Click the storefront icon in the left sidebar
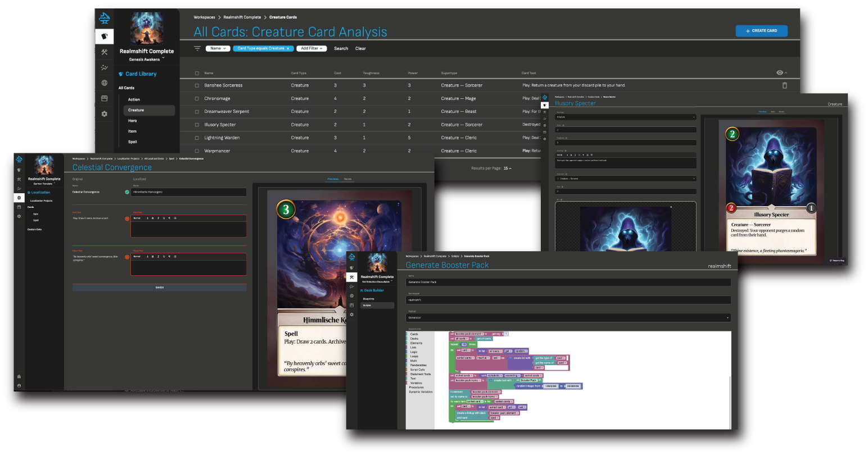The image size is (868, 455). pyautogui.click(x=105, y=99)
